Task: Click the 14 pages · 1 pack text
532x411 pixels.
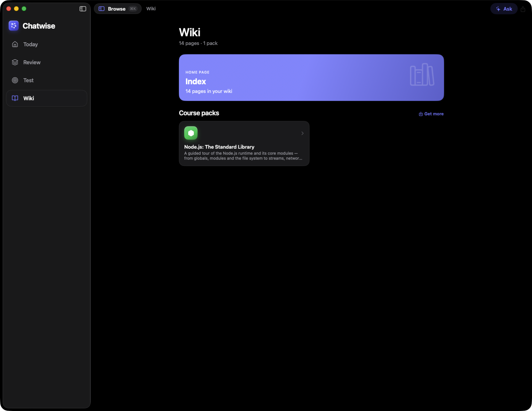Action: pyautogui.click(x=198, y=43)
